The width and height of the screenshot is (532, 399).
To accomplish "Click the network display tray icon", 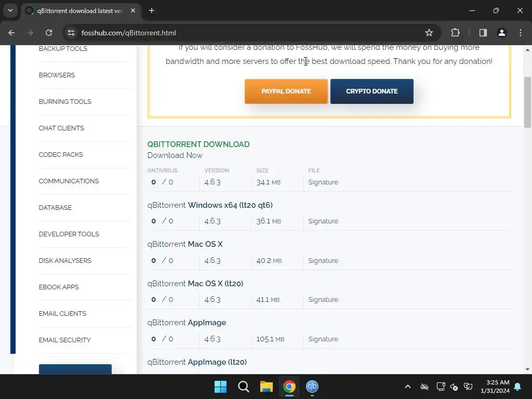I will coord(441,387).
